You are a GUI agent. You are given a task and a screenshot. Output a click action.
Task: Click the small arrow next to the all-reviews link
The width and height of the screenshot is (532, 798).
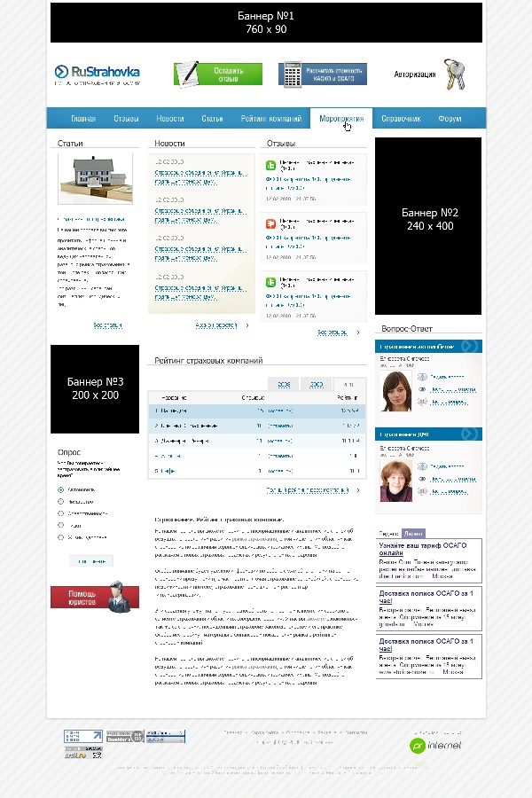pos(358,332)
